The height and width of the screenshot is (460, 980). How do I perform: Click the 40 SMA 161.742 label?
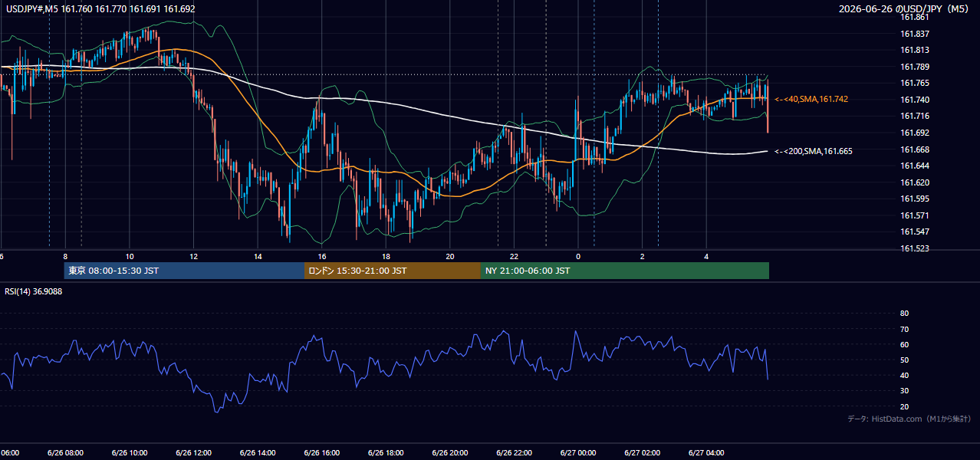[x=811, y=99]
